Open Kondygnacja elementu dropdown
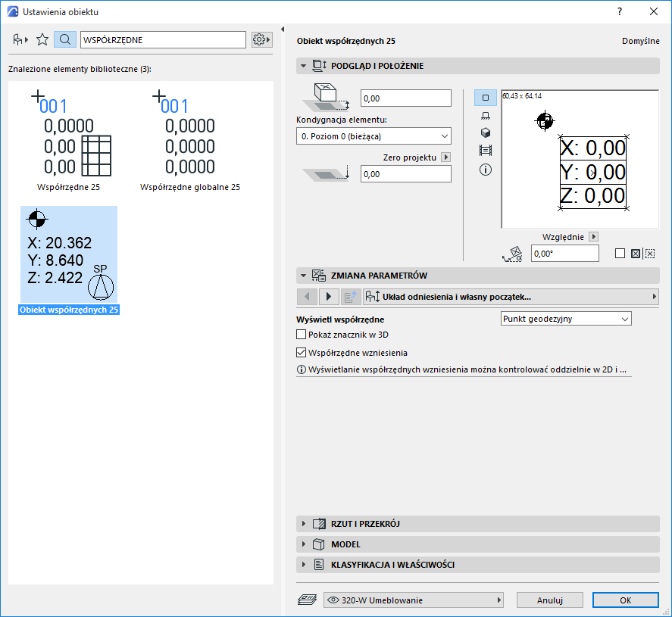This screenshot has height=617, width=672. pos(374,136)
